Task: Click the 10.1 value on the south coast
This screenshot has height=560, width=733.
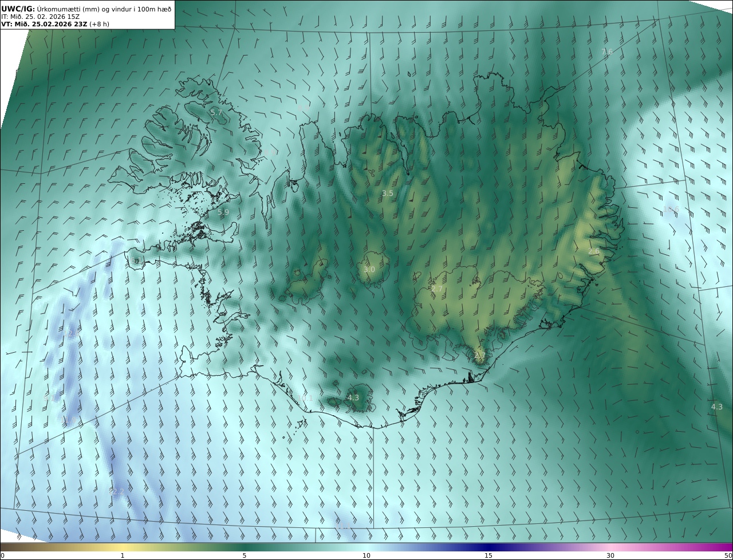Action: (305, 398)
